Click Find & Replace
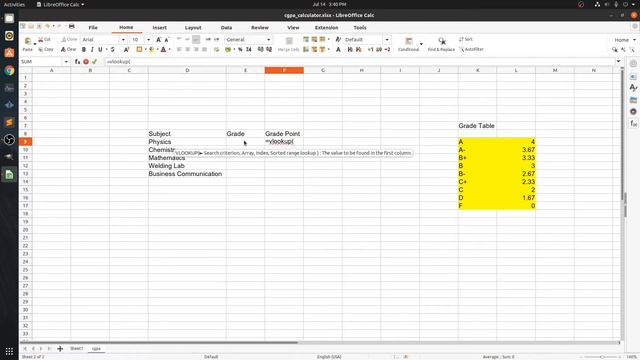Image resolution: width=640 pixels, height=360 pixels. pos(441,44)
